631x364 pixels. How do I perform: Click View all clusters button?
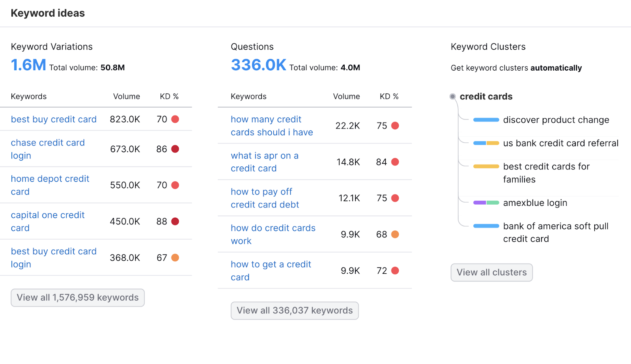point(492,273)
